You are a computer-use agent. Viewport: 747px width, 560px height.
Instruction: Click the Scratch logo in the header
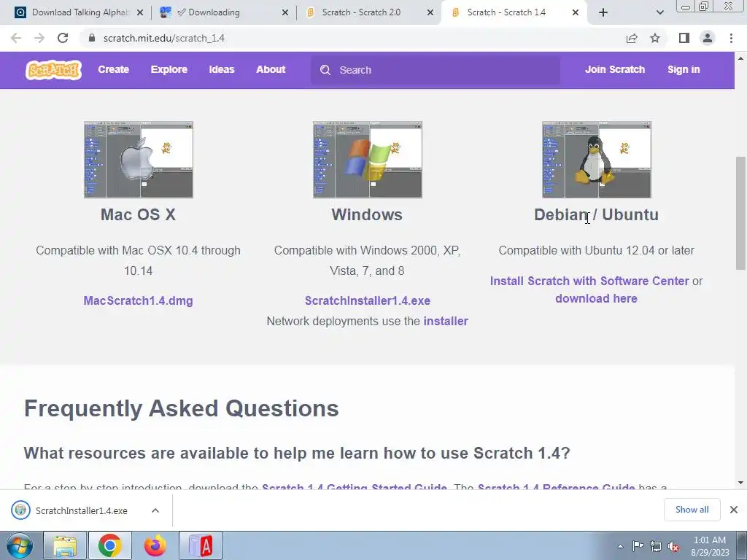[53, 70]
